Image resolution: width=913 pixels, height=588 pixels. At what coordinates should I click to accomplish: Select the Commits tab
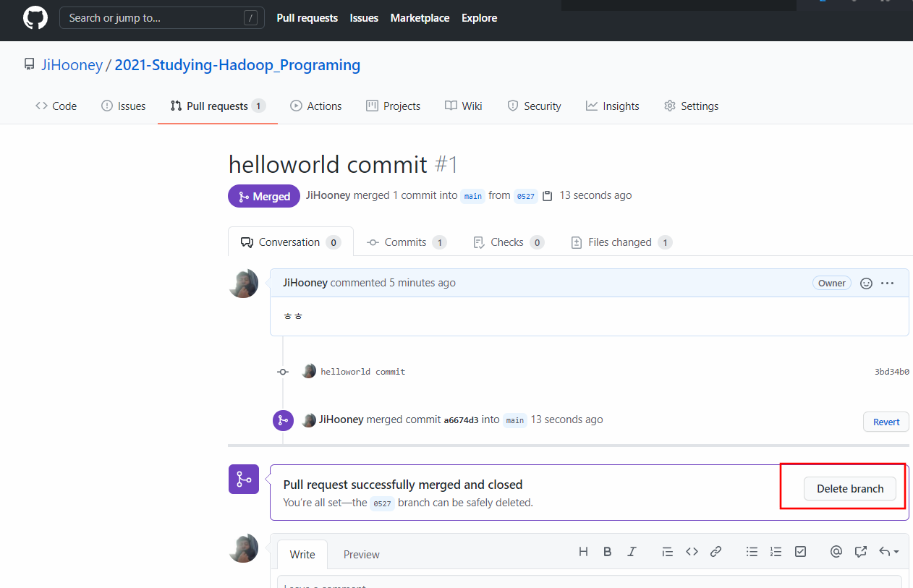pyautogui.click(x=406, y=242)
